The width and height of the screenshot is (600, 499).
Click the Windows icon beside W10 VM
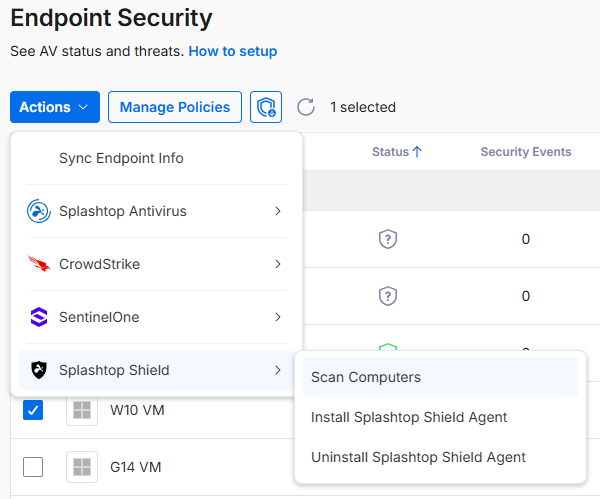[82, 410]
